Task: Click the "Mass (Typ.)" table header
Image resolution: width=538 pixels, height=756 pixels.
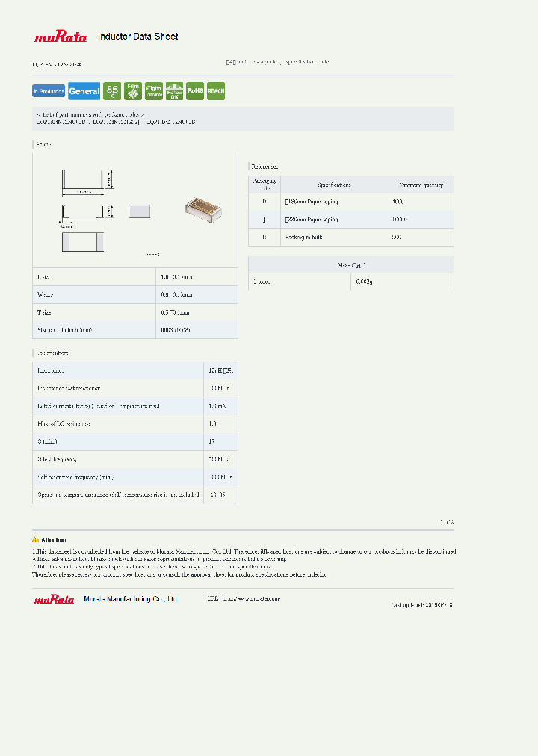Action: click(351, 265)
